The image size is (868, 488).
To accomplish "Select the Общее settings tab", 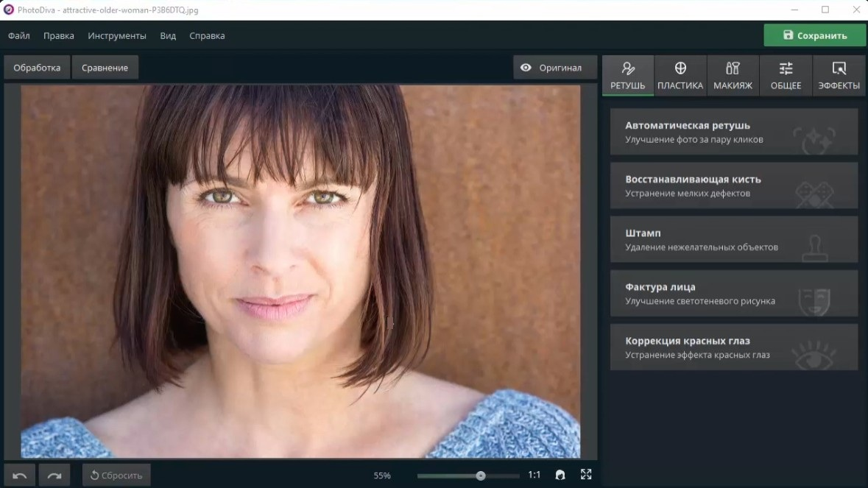I will click(x=786, y=76).
